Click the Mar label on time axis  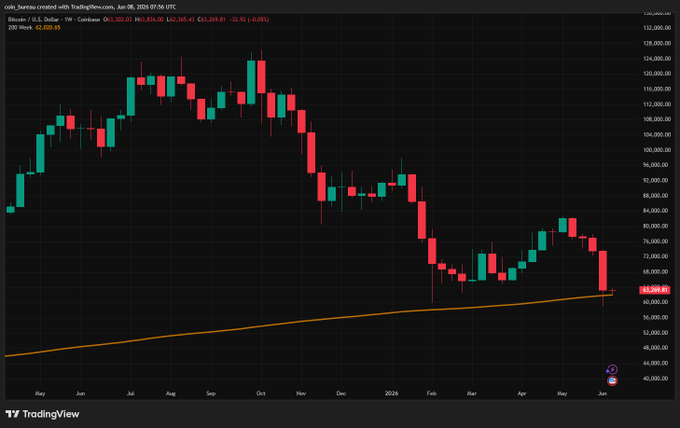coord(471,394)
